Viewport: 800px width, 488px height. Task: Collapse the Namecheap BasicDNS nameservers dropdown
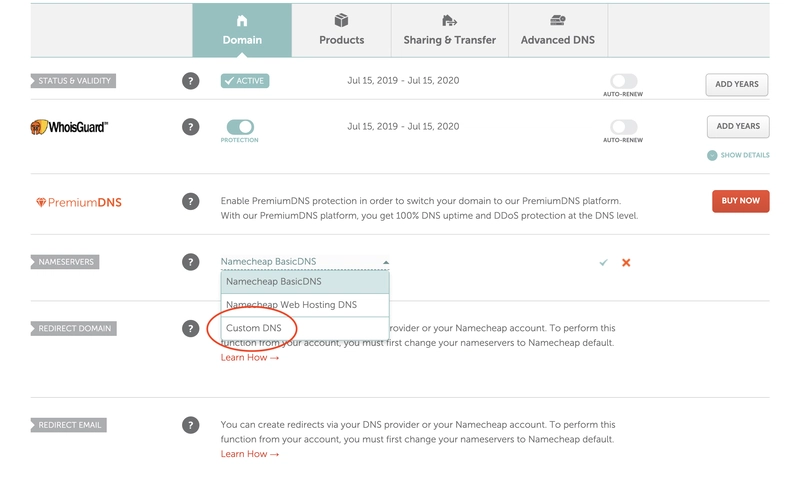tap(305, 262)
